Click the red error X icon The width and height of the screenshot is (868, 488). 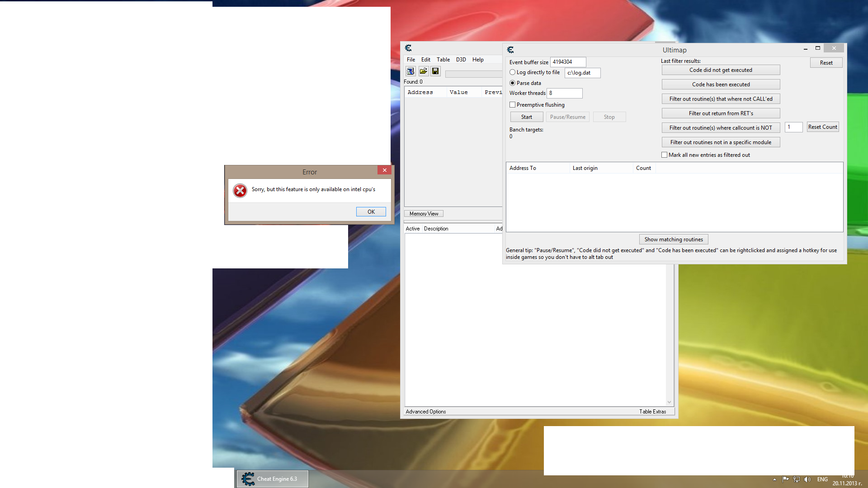pyautogui.click(x=240, y=191)
